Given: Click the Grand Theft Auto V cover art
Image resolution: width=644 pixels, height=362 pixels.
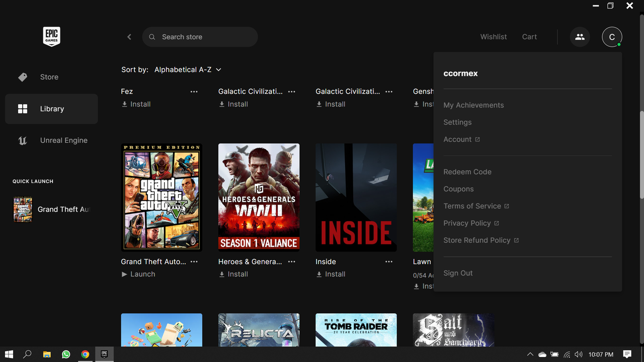Looking at the screenshot, I should 162,198.
